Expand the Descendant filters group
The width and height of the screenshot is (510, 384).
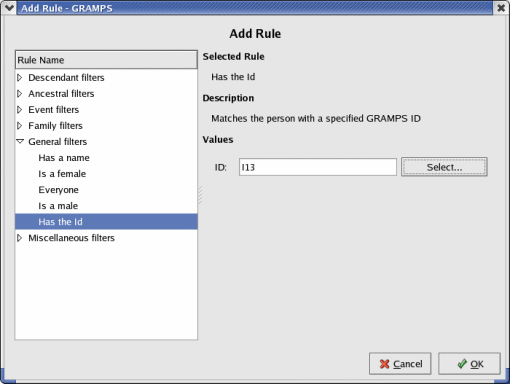coord(20,78)
